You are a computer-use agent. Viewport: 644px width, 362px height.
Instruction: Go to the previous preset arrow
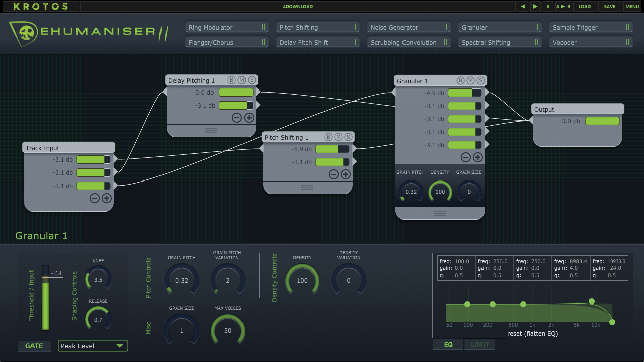(x=523, y=7)
